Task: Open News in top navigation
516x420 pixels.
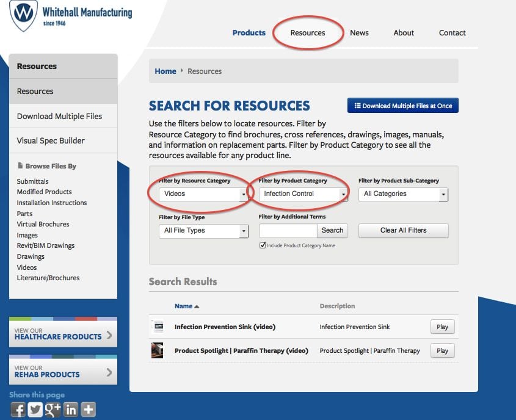Action: 359,33
